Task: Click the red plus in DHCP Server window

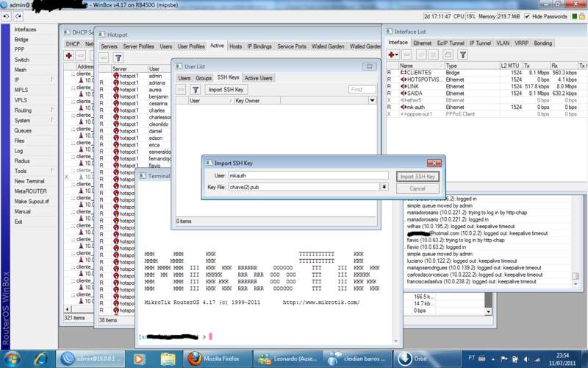Action: pos(68,56)
